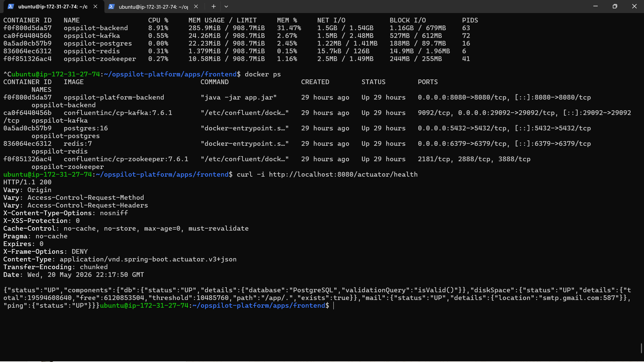Screen dimensions: 644x362
Task: Click the curl actuator health URL
Action: point(343,175)
